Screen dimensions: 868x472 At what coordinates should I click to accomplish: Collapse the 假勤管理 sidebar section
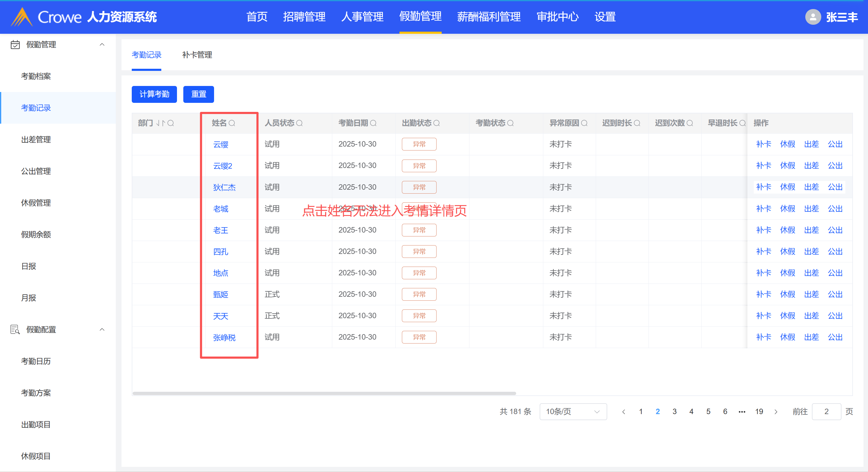click(x=102, y=45)
